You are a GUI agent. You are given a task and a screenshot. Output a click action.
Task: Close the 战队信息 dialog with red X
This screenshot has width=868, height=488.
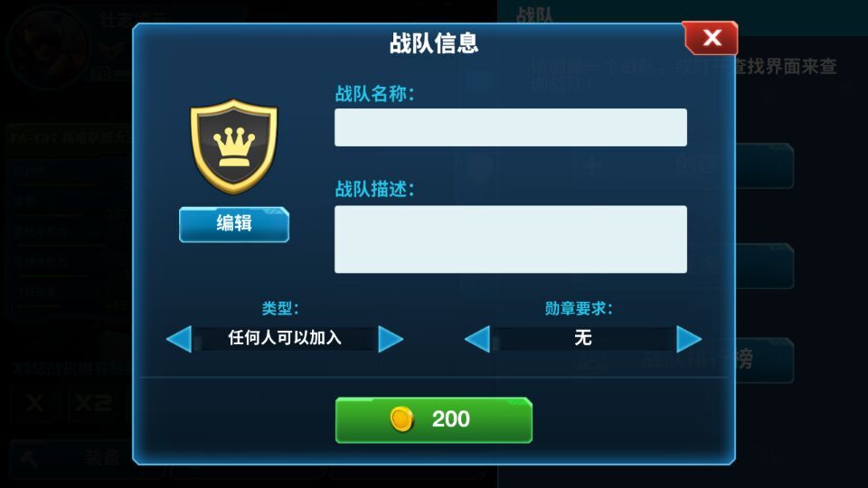point(711,38)
